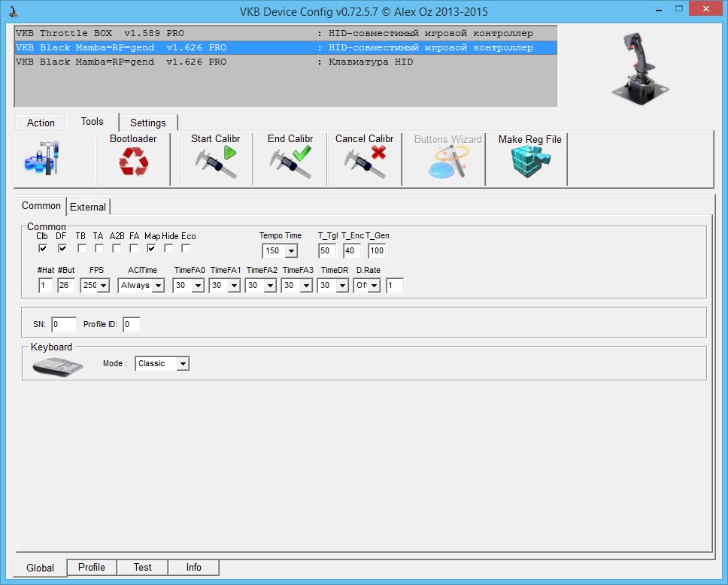Enable the TA checkbox
The width and height of the screenshot is (728, 585).
tap(99, 248)
